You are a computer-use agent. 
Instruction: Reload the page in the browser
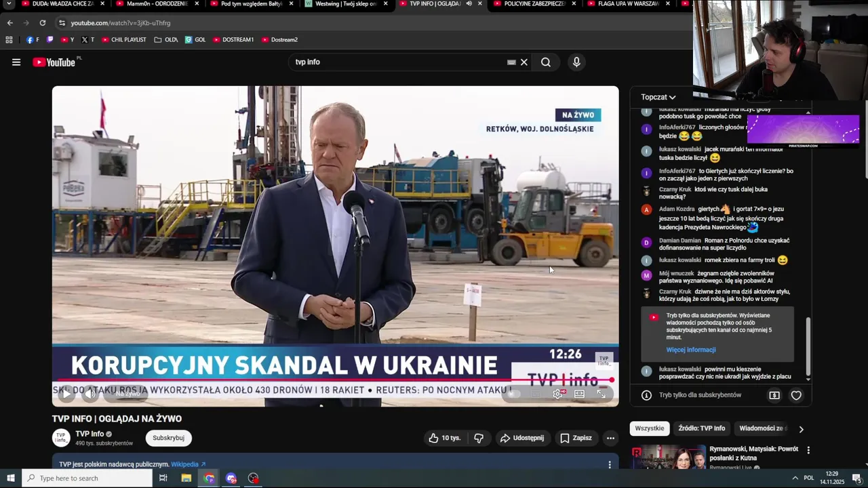[42, 22]
